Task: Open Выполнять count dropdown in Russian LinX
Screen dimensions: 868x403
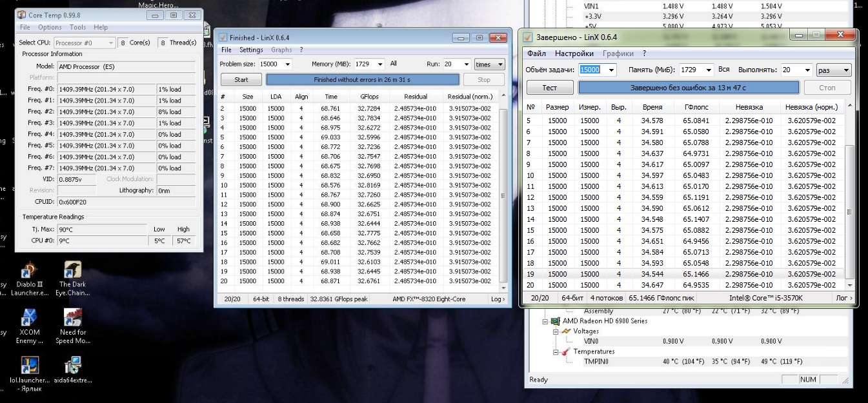Action: pyautogui.click(x=807, y=70)
